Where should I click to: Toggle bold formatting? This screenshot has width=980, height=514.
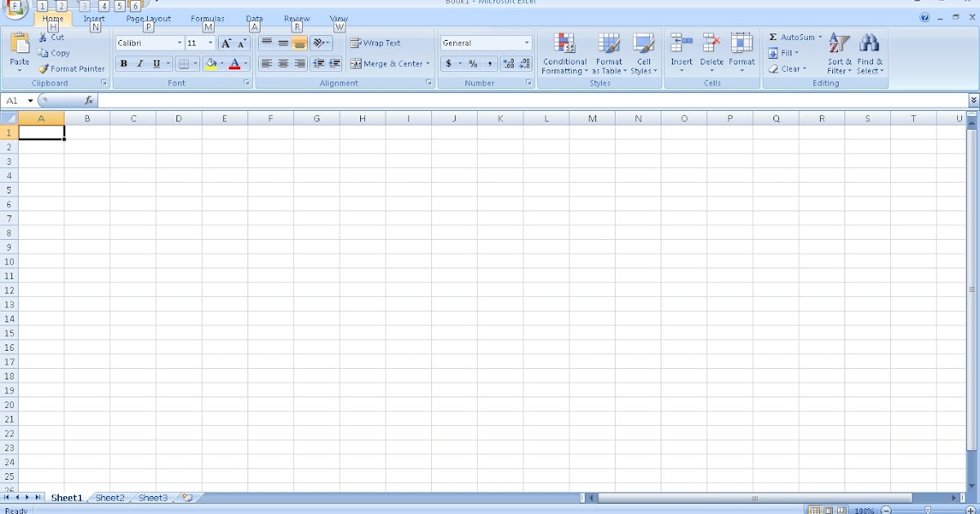pyautogui.click(x=122, y=63)
